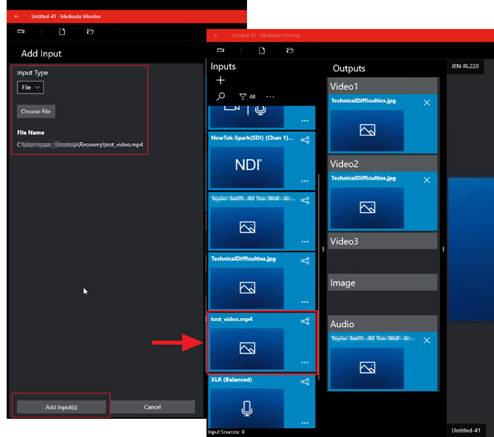This screenshot has width=494, height=437.
Task: Remove TechnicalDifficulties.jpg from Video2 output
Action: tap(427, 180)
